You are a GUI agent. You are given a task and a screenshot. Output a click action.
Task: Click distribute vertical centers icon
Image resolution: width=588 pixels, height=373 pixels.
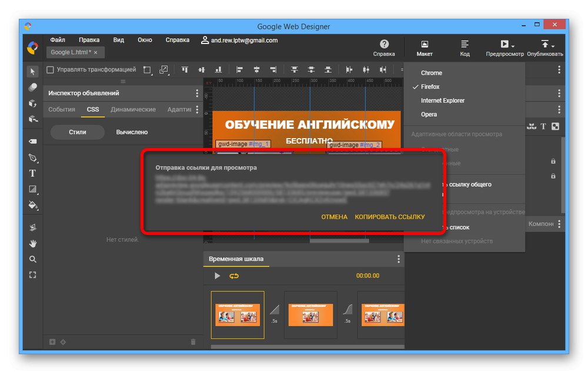[x=311, y=69]
